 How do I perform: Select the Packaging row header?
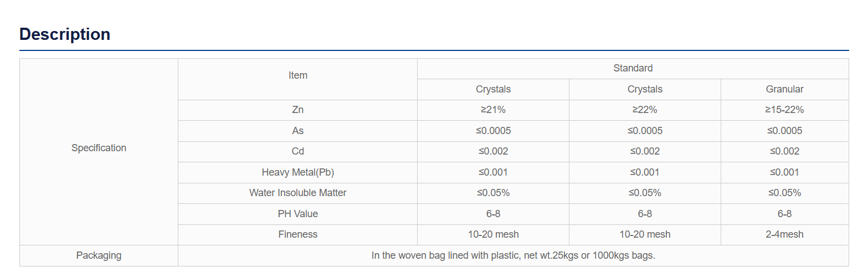99,255
